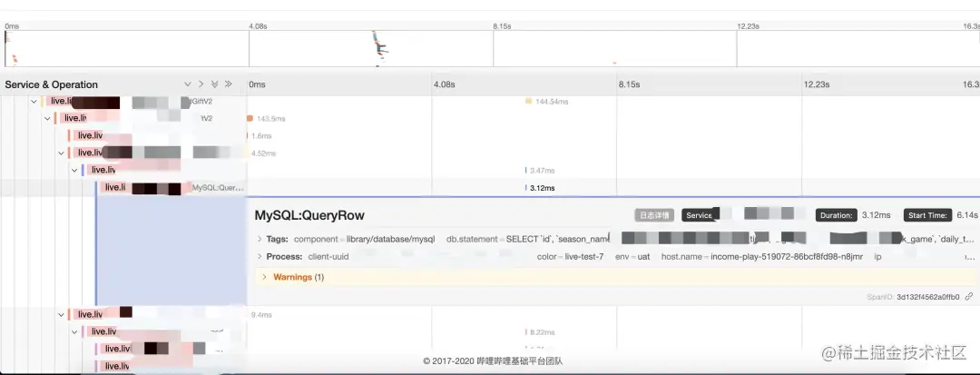
Task: Click the db.statement SELECT value
Action: tap(557, 239)
